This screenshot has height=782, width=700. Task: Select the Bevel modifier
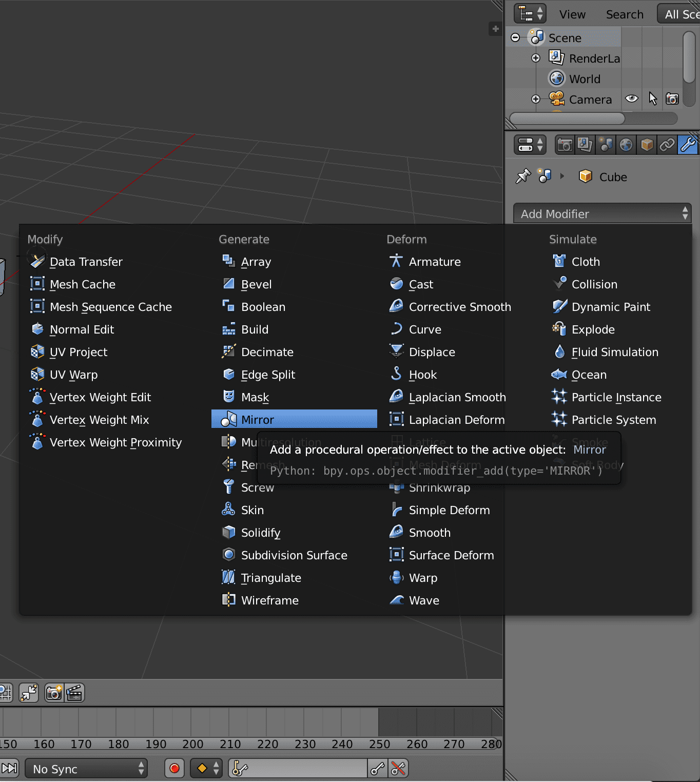coord(294,284)
